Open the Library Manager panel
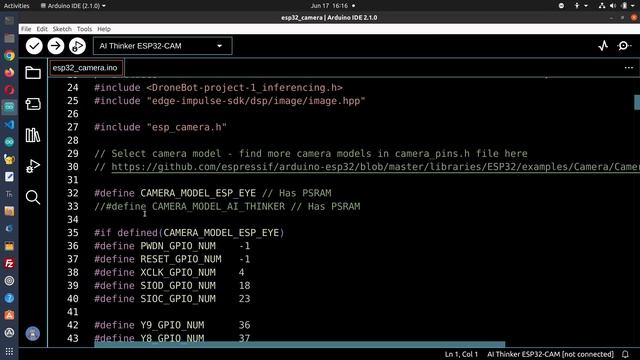This screenshot has width=640, height=360. [x=33, y=135]
